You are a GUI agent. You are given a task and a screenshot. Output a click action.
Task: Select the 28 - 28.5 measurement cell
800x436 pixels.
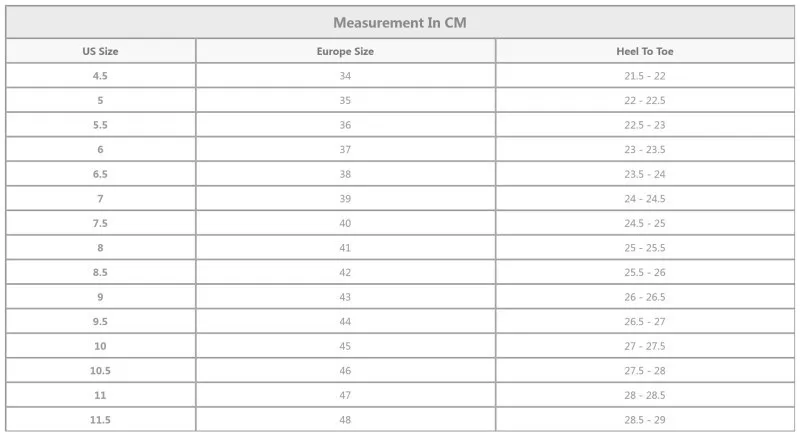point(645,395)
